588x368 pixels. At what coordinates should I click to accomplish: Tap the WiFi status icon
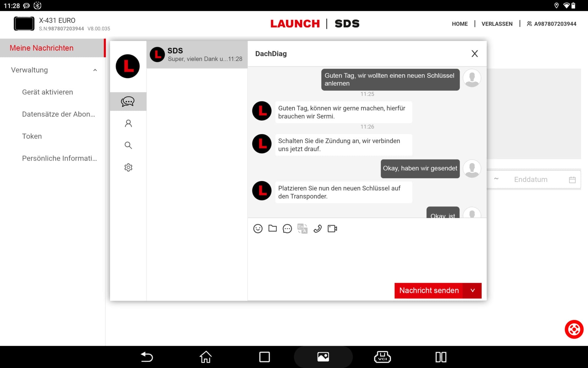point(566,6)
